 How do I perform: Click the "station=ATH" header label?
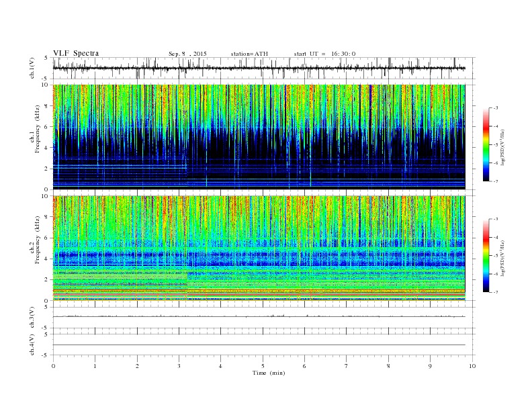[x=249, y=54]
